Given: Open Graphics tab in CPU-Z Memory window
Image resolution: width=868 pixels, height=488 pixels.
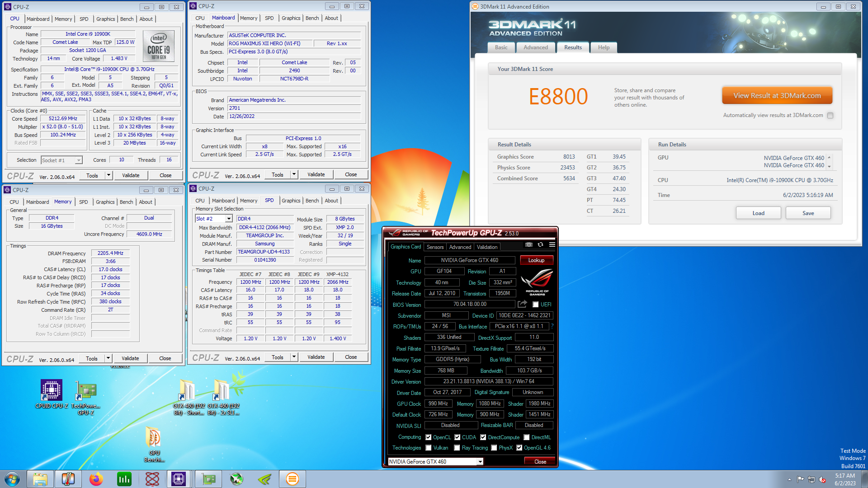Looking at the screenshot, I should [x=105, y=202].
